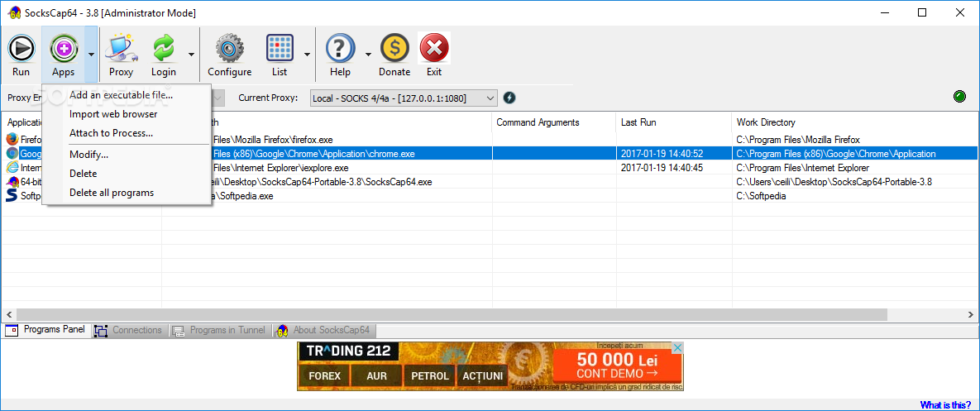The image size is (980, 411).
Task: Click the FOREX button in the ad
Action: click(x=324, y=376)
